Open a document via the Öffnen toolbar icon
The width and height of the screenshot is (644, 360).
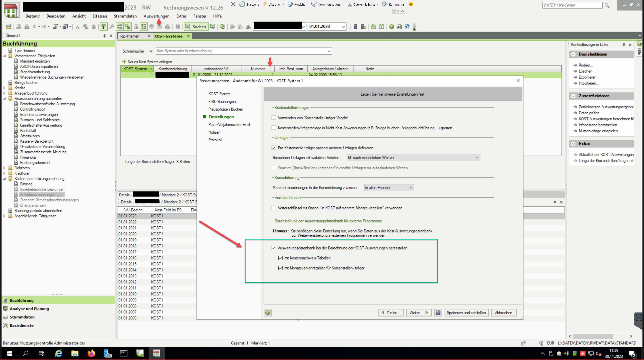pyautogui.click(x=9, y=26)
